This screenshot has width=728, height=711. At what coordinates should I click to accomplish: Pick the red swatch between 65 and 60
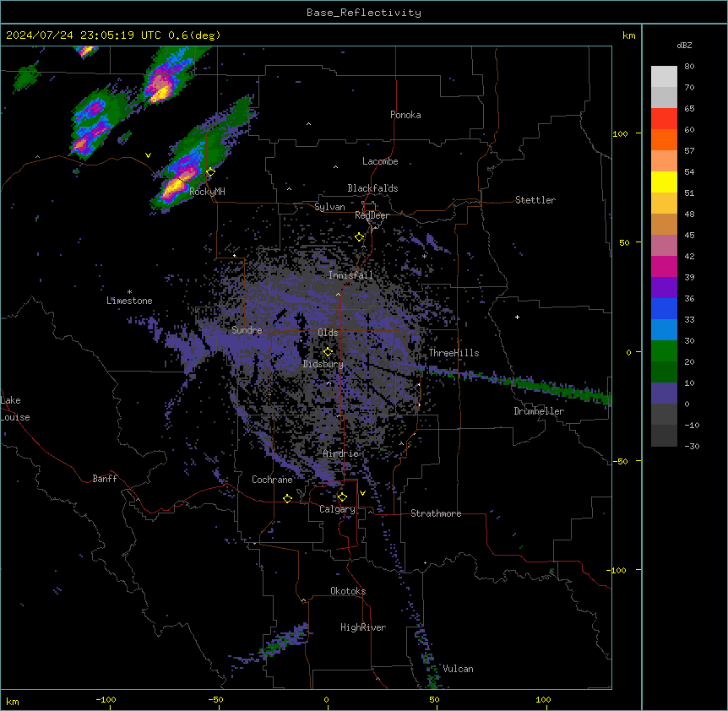coord(664,119)
